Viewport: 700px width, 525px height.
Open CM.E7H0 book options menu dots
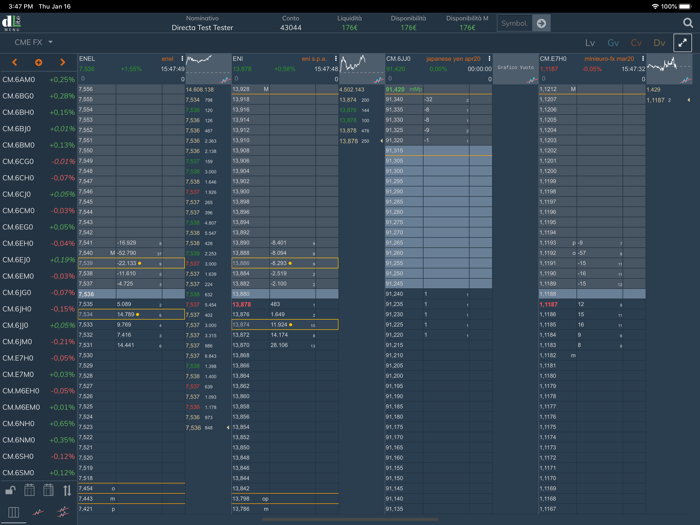click(x=643, y=58)
